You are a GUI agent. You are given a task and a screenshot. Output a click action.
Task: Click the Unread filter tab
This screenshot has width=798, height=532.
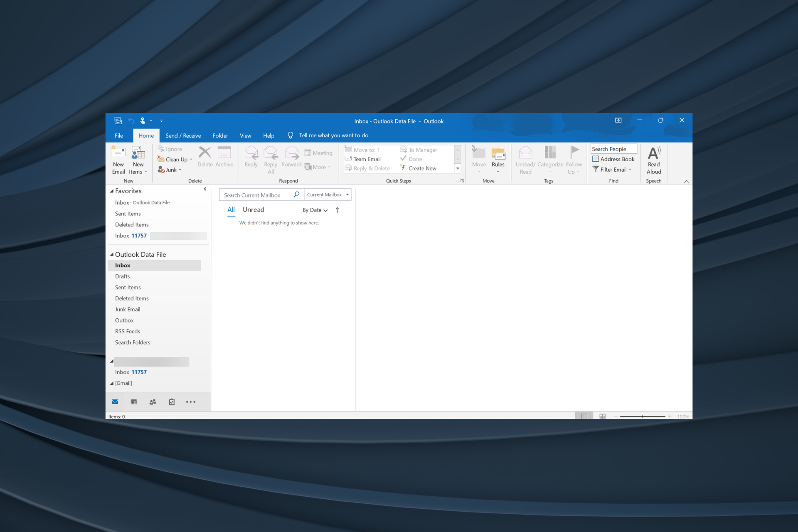(254, 209)
